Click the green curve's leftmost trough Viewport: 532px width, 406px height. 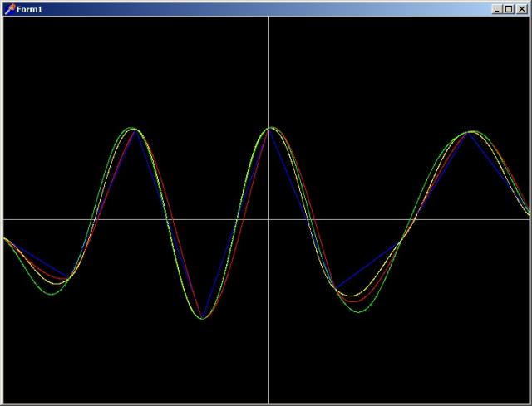(52, 293)
